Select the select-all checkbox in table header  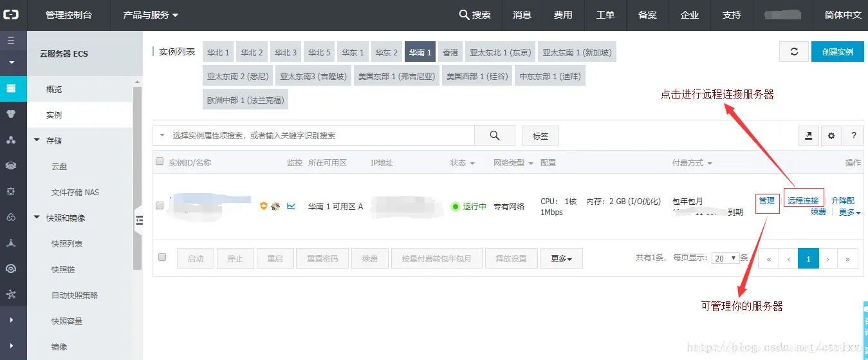tap(160, 162)
